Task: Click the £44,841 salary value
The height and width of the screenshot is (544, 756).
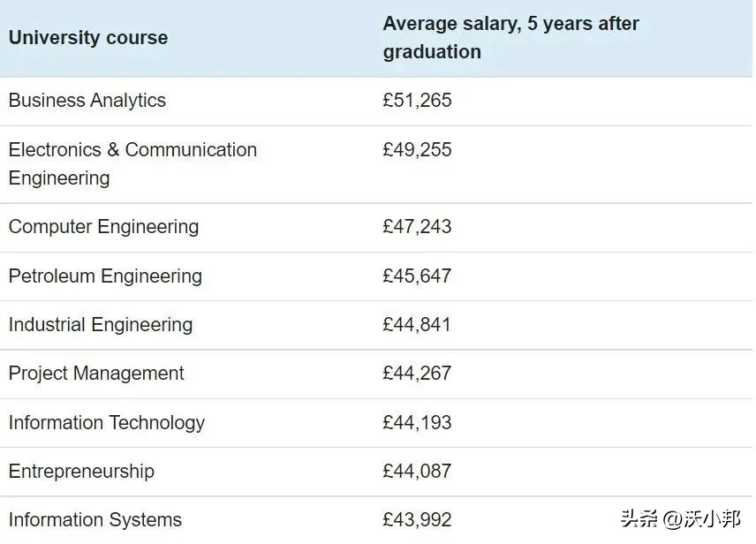Action: click(417, 325)
